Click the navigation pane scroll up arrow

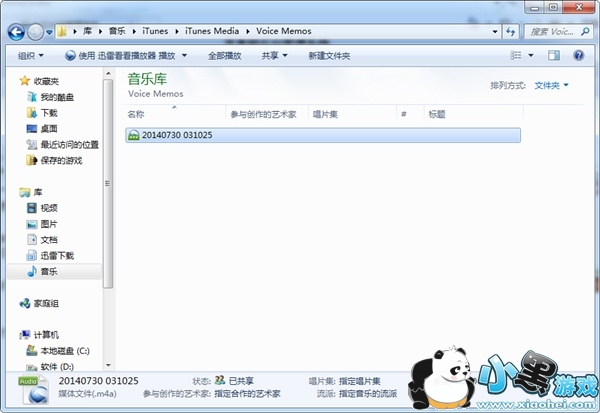[x=108, y=73]
